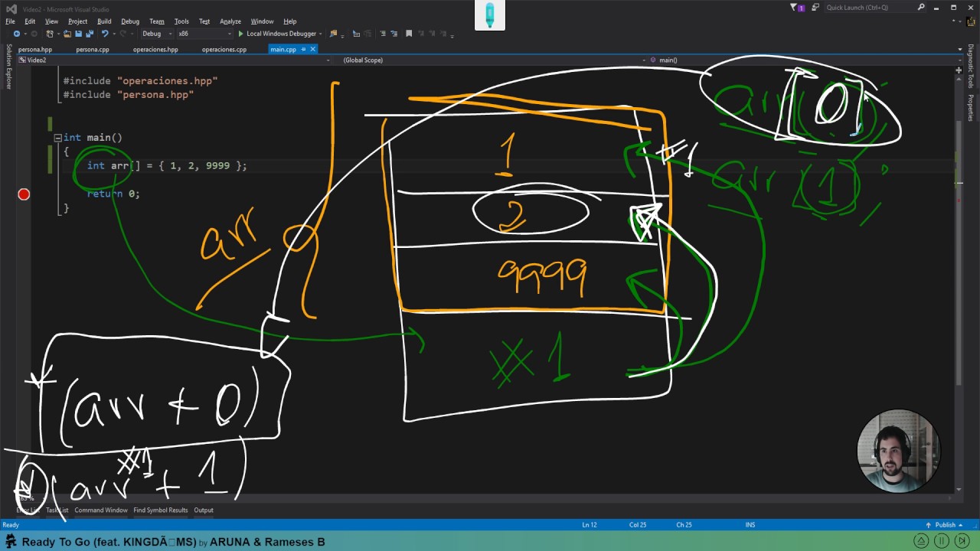Open the x86 platform dropdown

coord(204,34)
